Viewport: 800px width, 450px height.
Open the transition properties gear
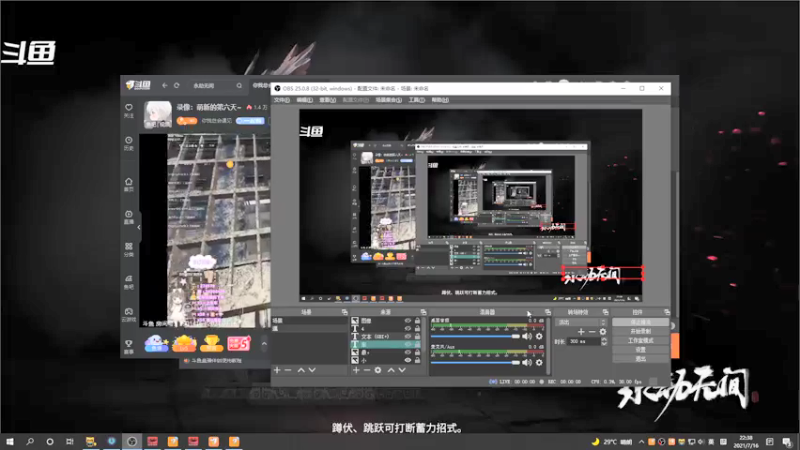click(603, 332)
